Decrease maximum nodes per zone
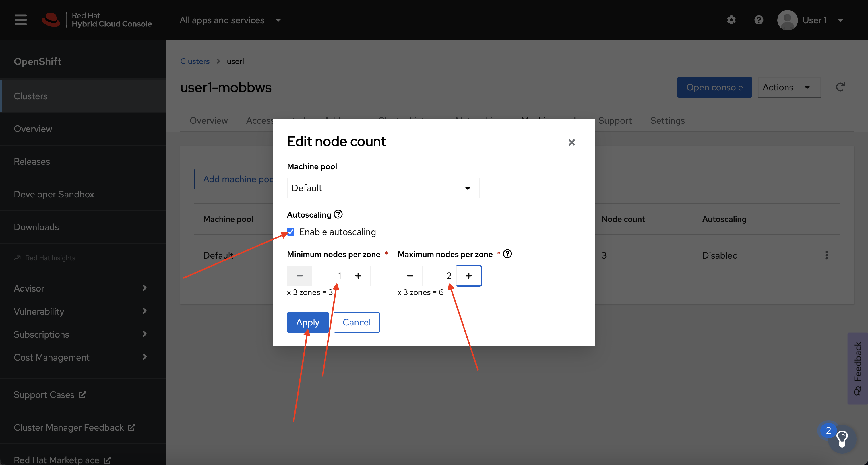The height and width of the screenshot is (465, 868). tap(410, 276)
